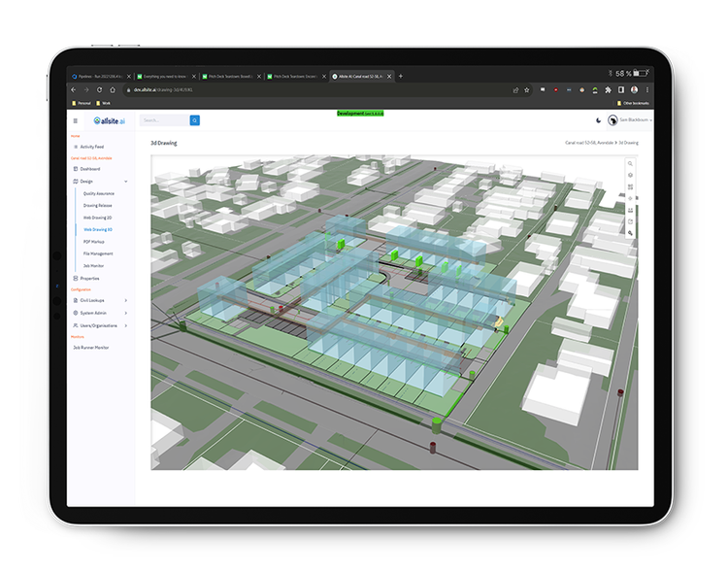Screen dimensions: 728x573
Task: Open the Other bookmarks folder
Action: [633, 103]
